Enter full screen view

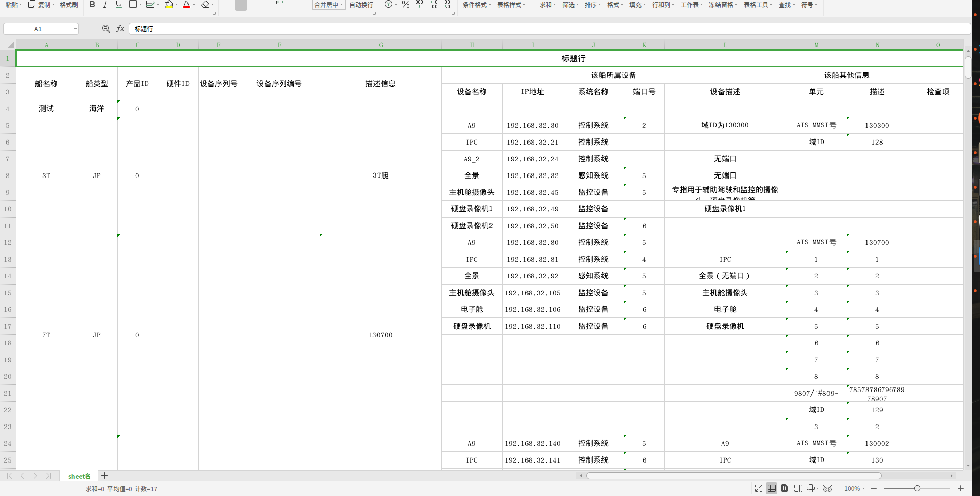[759, 488]
